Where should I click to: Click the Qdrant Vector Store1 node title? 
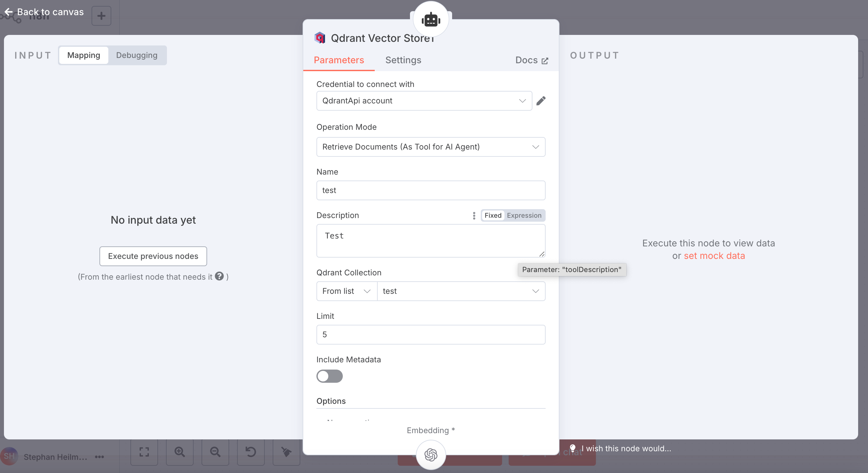pyautogui.click(x=383, y=38)
